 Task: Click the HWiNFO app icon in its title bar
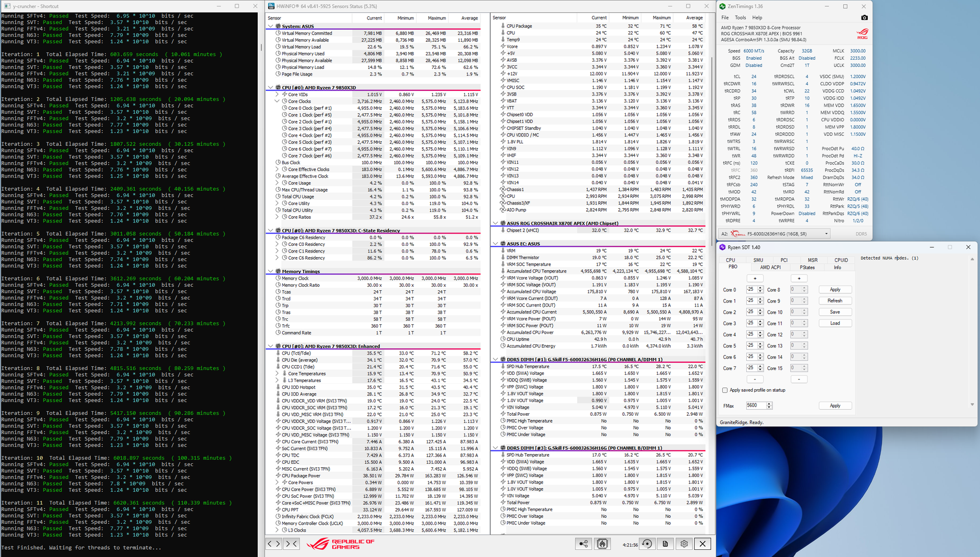[271, 6]
